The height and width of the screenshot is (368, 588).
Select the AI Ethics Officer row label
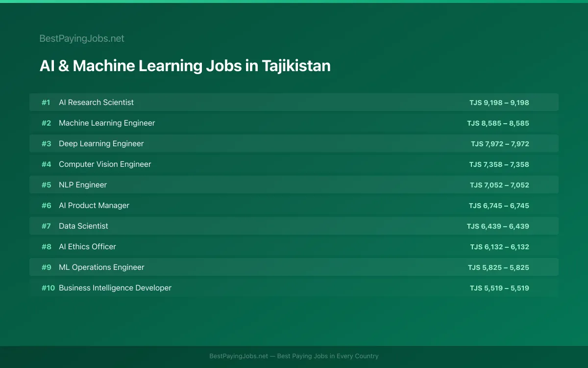click(87, 247)
